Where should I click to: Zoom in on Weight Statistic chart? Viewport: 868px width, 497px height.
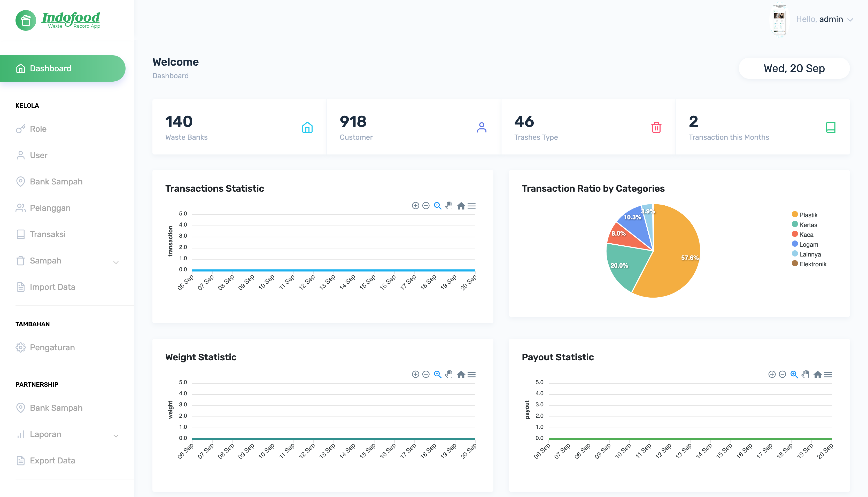[x=415, y=374]
